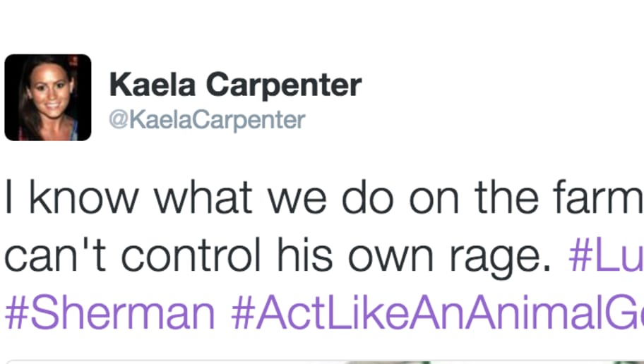Click the word 'control' in the tweet
The width and height of the screenshot is (644, 364).
coord(191,255)
